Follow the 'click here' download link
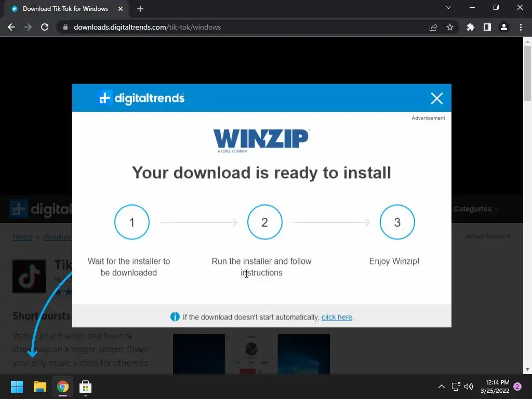The height and width of the screenshot is (399, 532). point(337,317)
